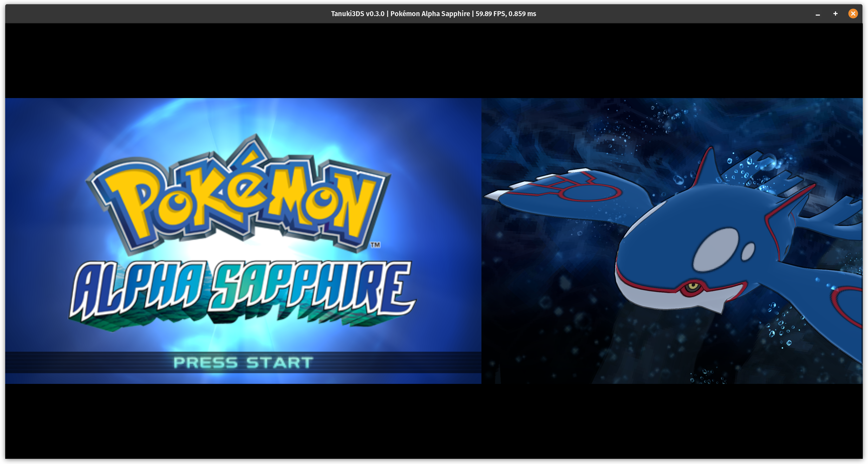The width and height of the screenshot is (868, 464).
Task: Maximize the window with plus button
Action: click(835, 14)
